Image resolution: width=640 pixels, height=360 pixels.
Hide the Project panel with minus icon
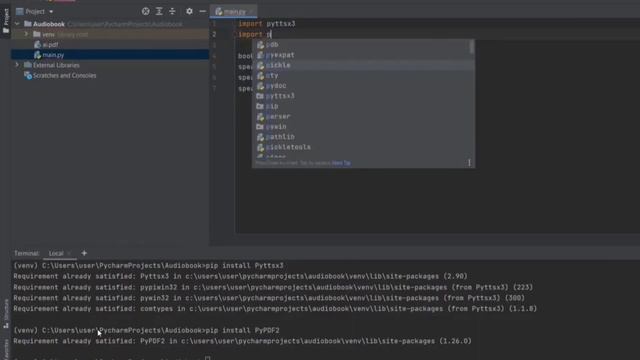[202, 11]
